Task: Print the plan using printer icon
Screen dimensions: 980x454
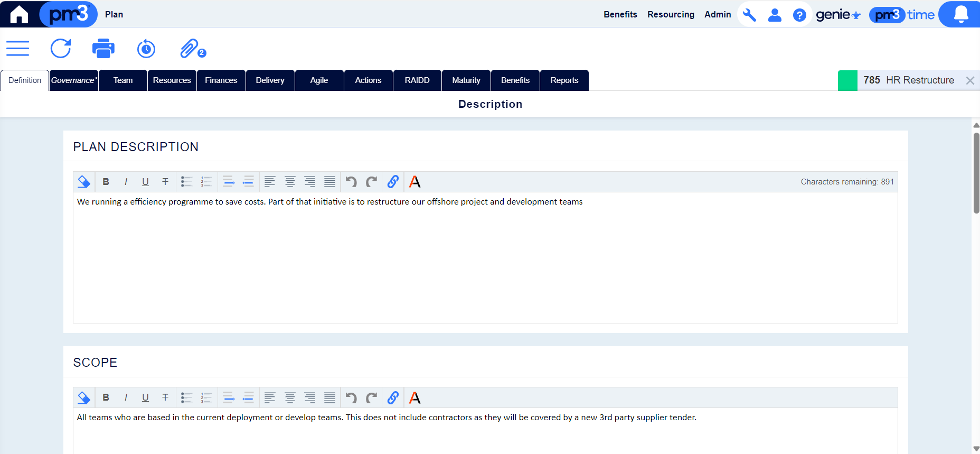Action: click(103, 49)
